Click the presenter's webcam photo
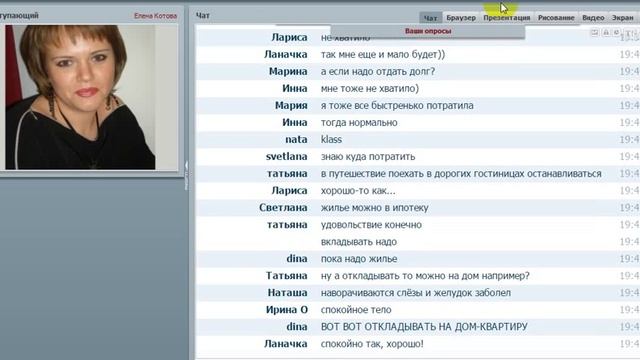640x360 pixels. (x=80, y=97)
